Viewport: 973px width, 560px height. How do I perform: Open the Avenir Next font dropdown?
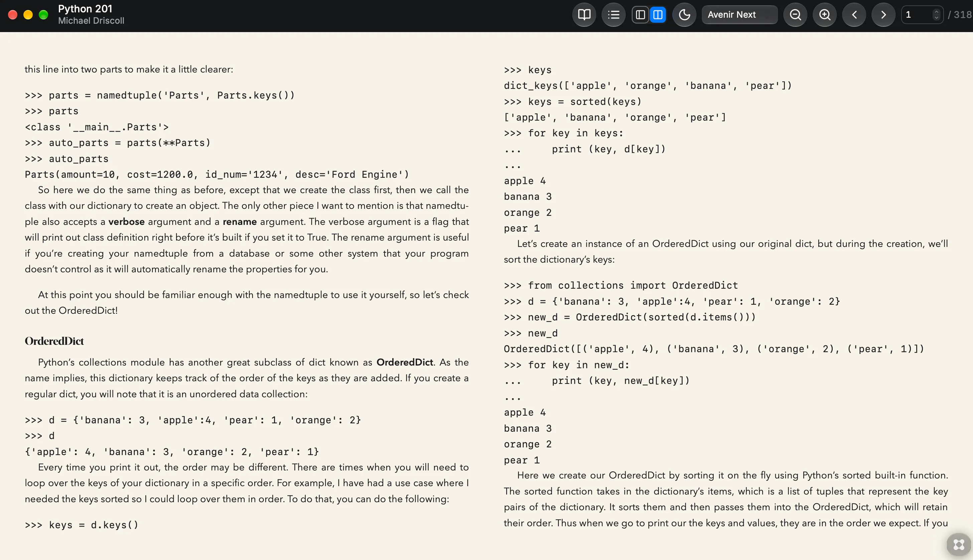(x=739, y=15)
